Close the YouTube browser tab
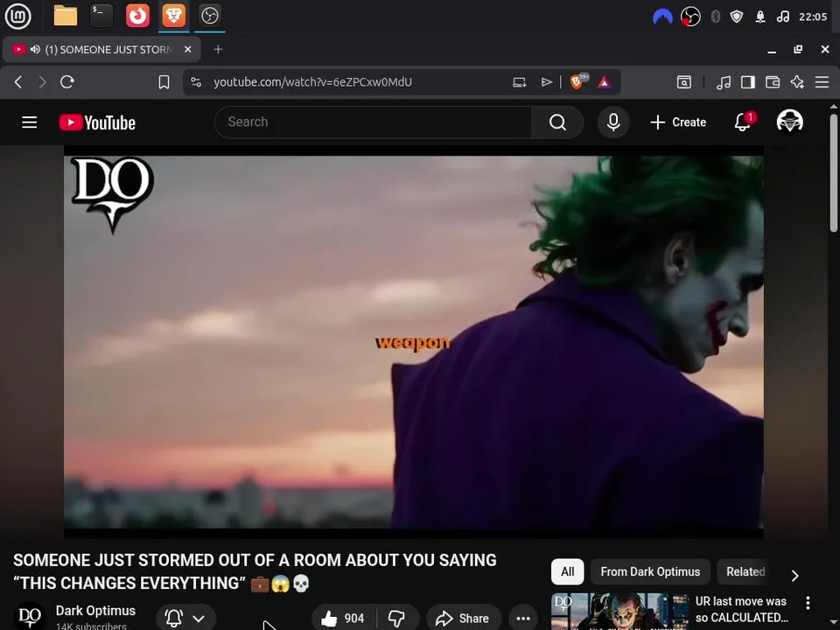The width and height of the screenshot is (840, 630). point(187,49)
